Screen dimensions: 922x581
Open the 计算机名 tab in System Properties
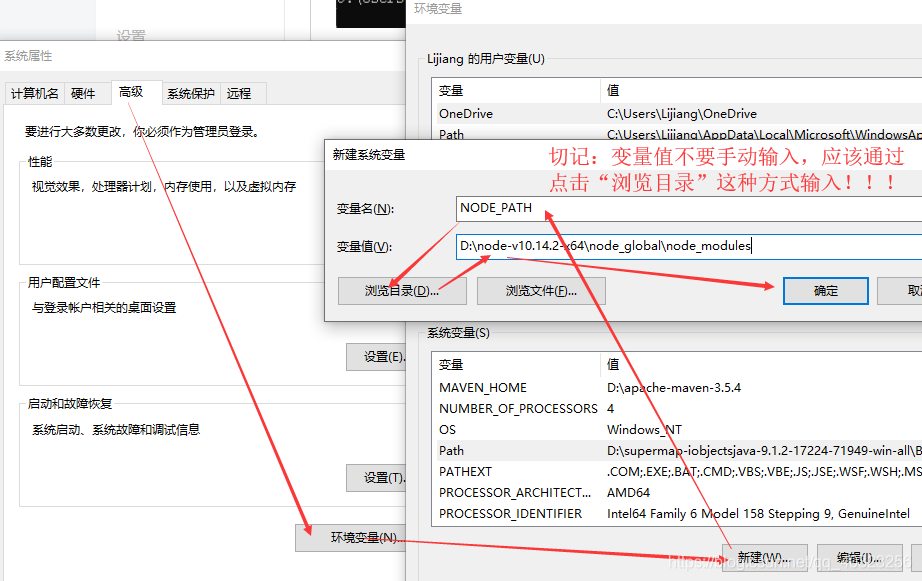(35, 94)
